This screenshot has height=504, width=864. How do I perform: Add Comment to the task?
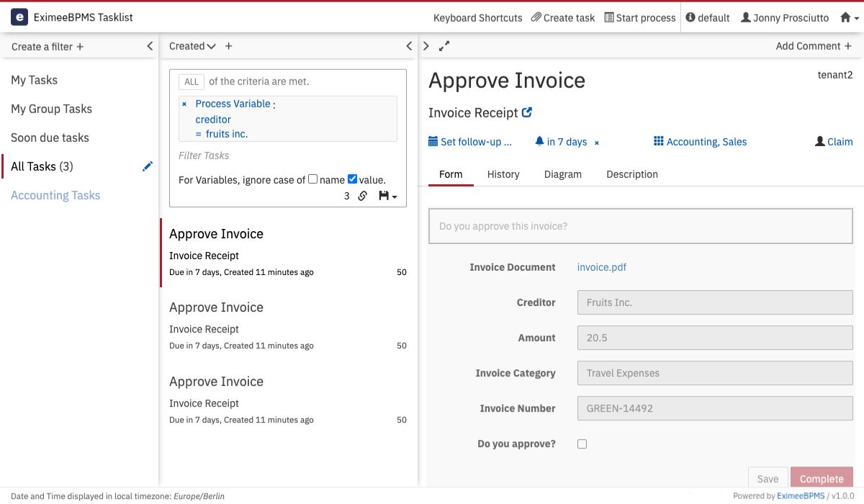click(814, 46)
